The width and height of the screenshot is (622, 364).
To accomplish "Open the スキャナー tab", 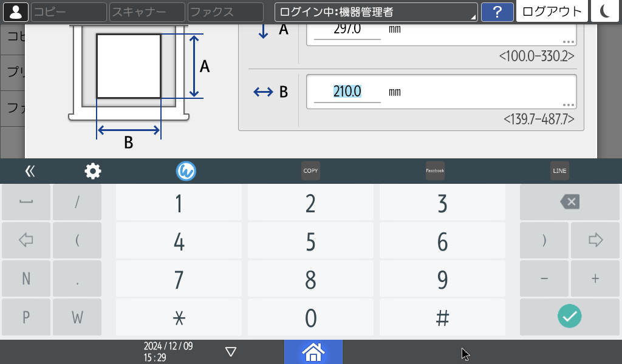I will point(146,12).
